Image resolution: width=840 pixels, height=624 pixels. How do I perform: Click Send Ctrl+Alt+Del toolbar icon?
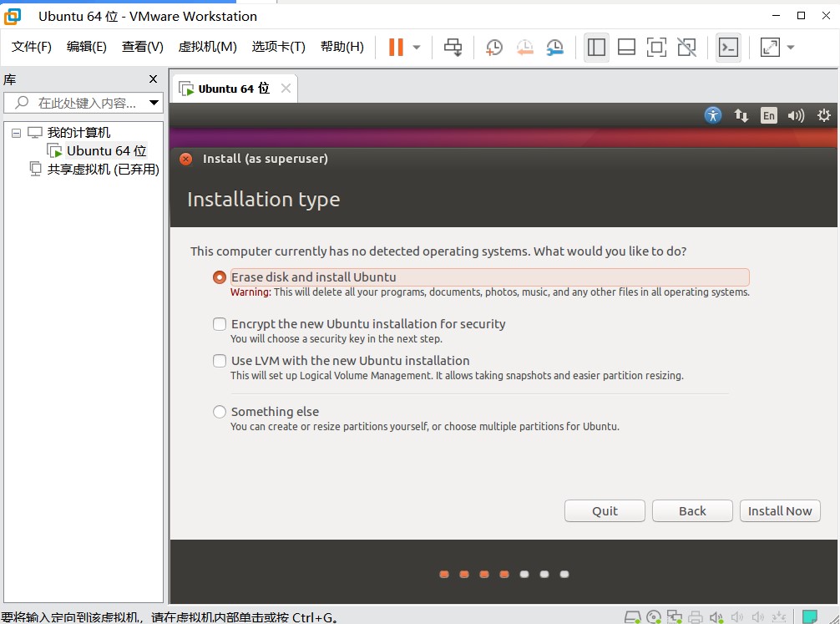pos(453,48)
